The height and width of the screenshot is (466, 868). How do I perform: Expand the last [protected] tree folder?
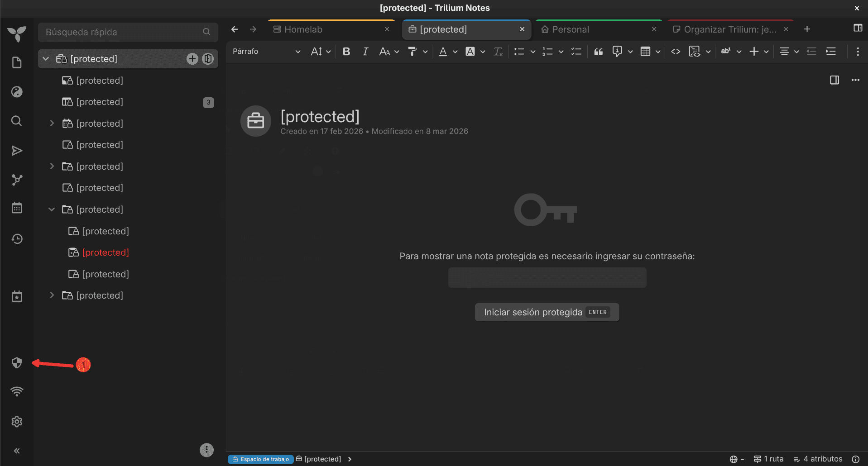(x=52, y=295)
